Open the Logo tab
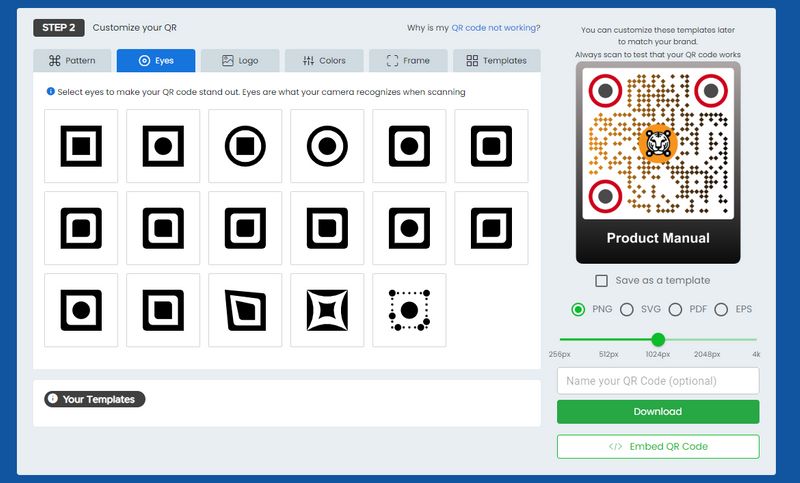Screen dimensions: 800x483 tap(240, 61)
